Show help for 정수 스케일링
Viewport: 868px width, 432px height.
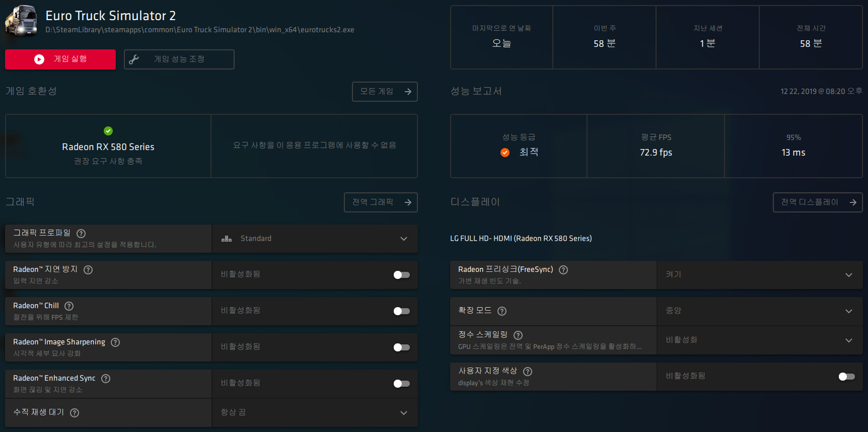(x=518, y=335)
